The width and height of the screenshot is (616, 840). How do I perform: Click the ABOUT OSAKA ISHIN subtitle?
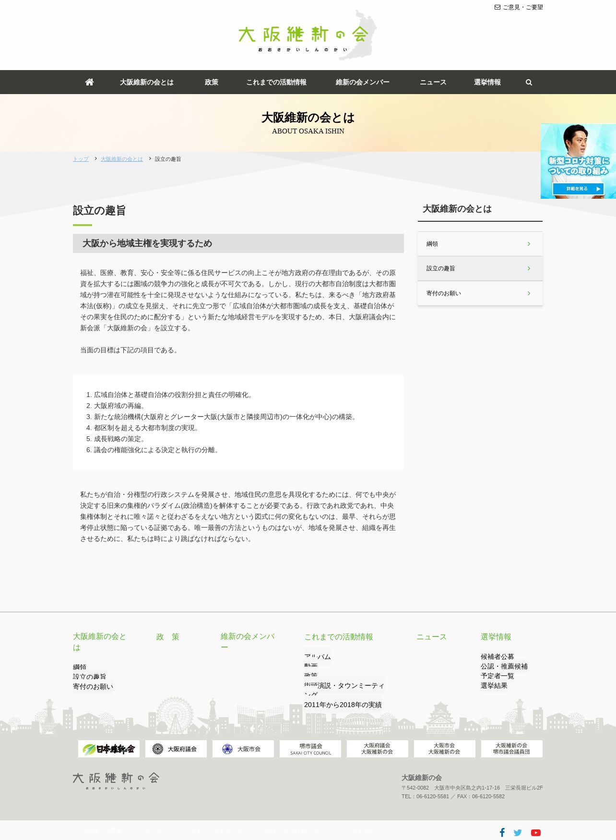coord(308,131)
